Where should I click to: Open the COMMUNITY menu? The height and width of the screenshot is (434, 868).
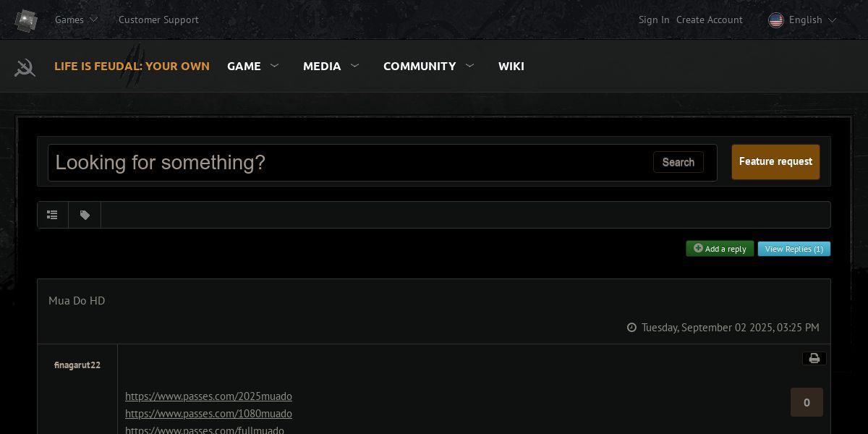pyautogui.click(x=420, y=66)
